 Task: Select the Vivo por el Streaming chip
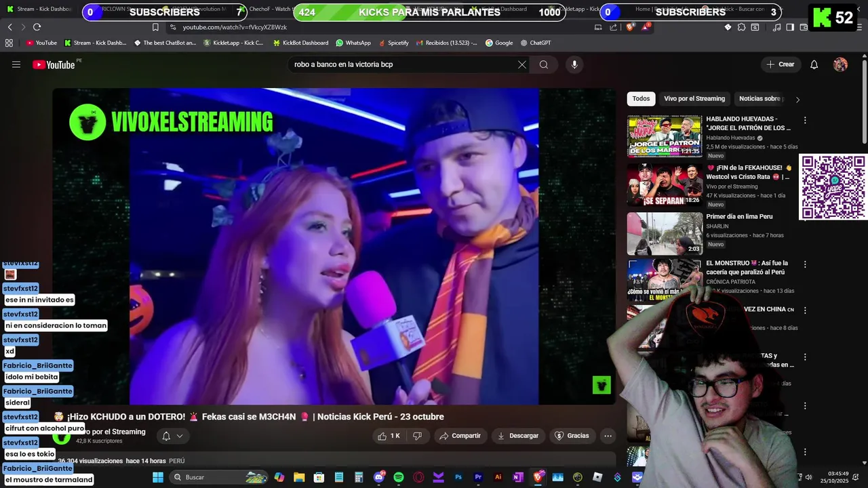(694, 99)
